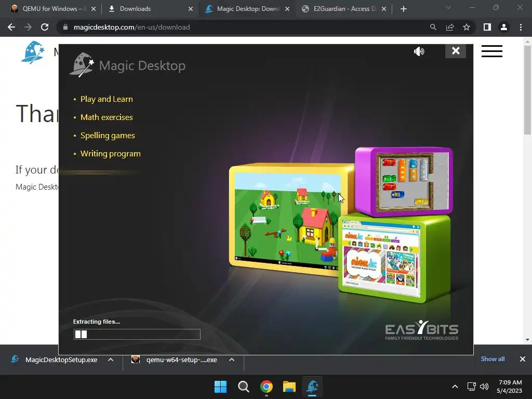Click Show all downloads link

tap(493, 359)
